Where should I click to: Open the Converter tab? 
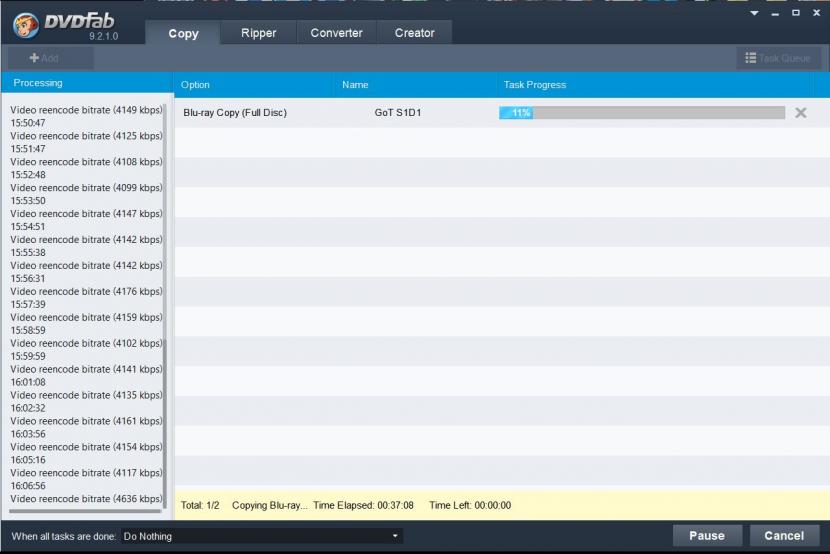pyautogui.click(x=336, y=33)
